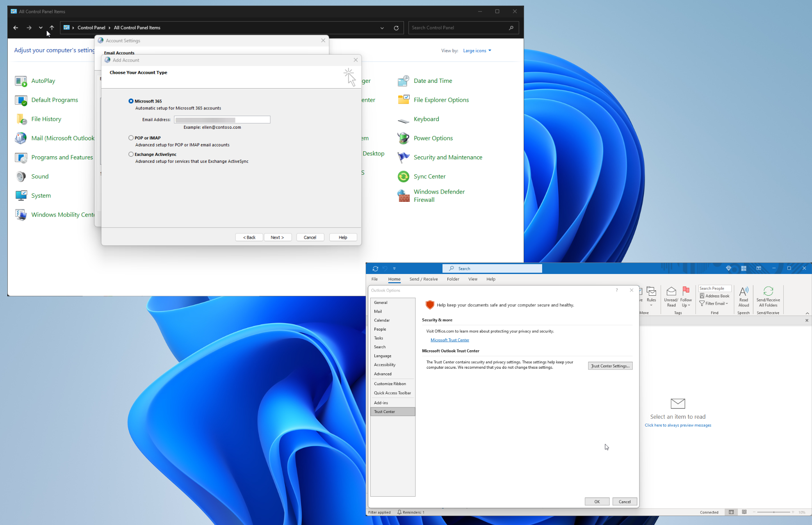Go back in Control Panel navigation

[16, 28]
